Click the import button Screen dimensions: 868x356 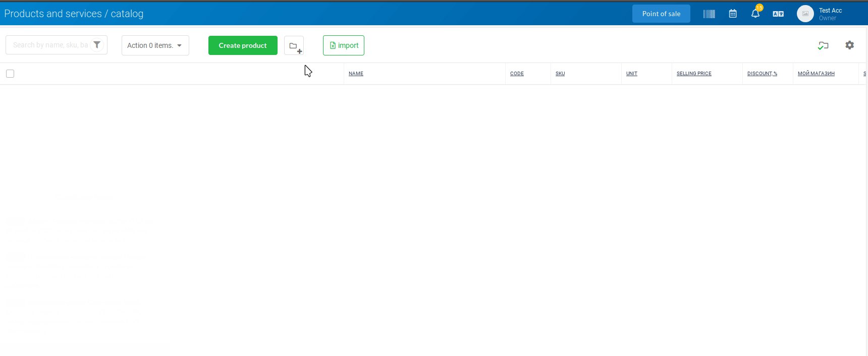(x=344, y=45)
